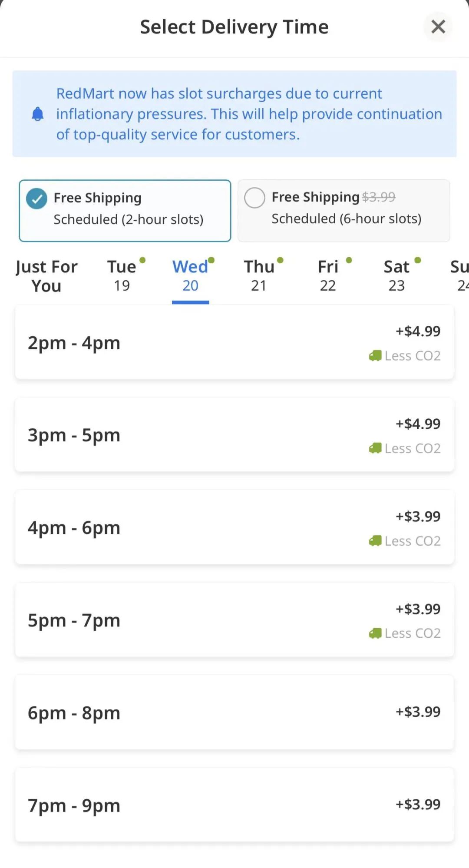Click the Less CO2 truck icon for 4pm - 6pm
Viewport: 469px width, 868px height.
[x=375, y=541]
